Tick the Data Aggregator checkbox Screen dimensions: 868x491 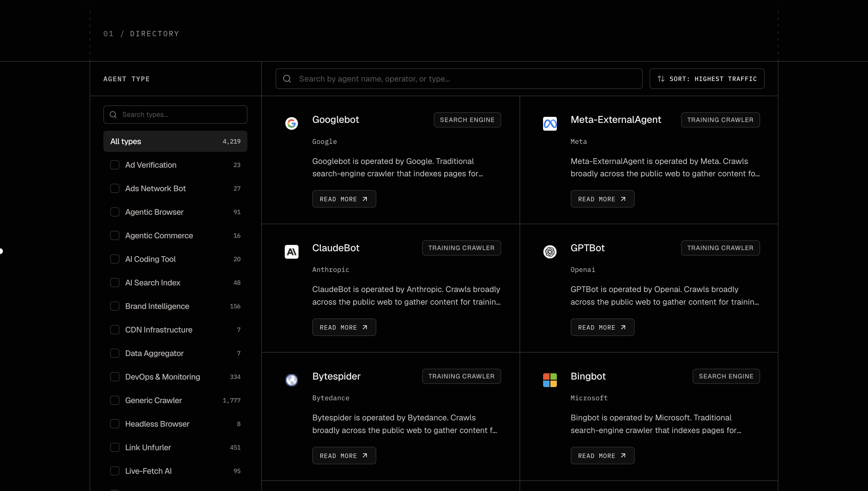(115, 353)
